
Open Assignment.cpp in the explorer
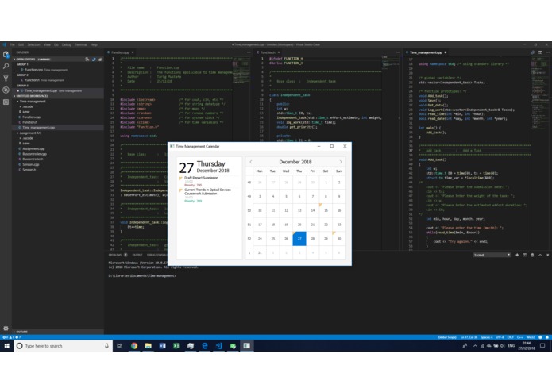[33, 148]
